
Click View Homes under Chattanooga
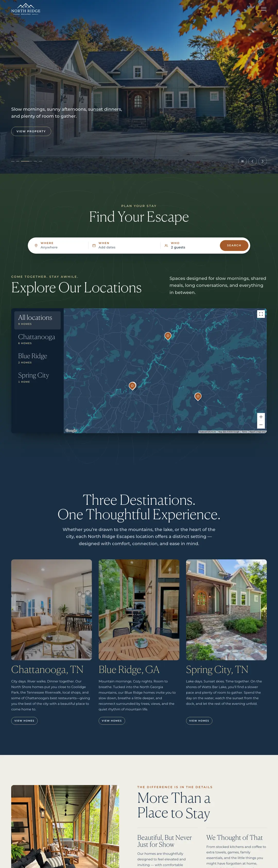coord(24,721)
